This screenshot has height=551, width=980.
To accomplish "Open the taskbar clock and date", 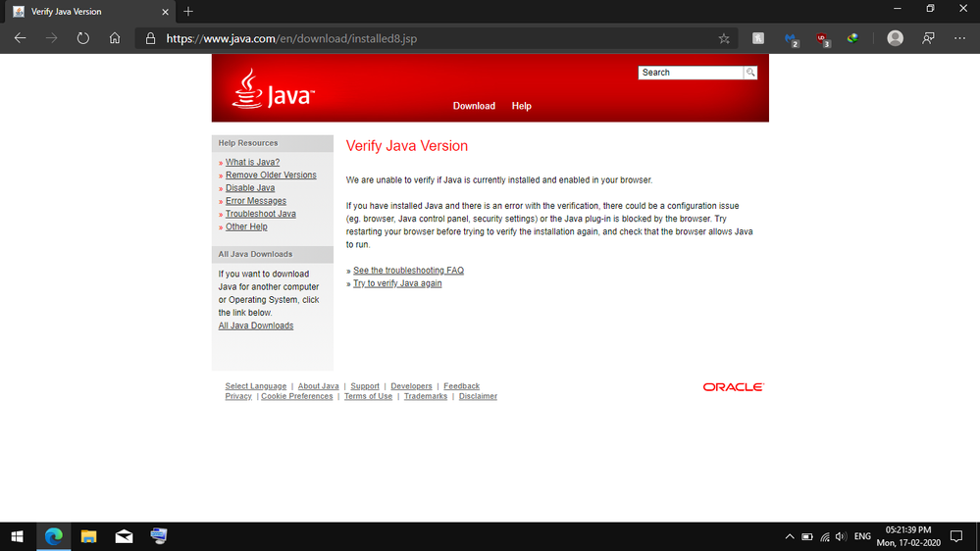I will pyautogui.click(x=908, y=536).
